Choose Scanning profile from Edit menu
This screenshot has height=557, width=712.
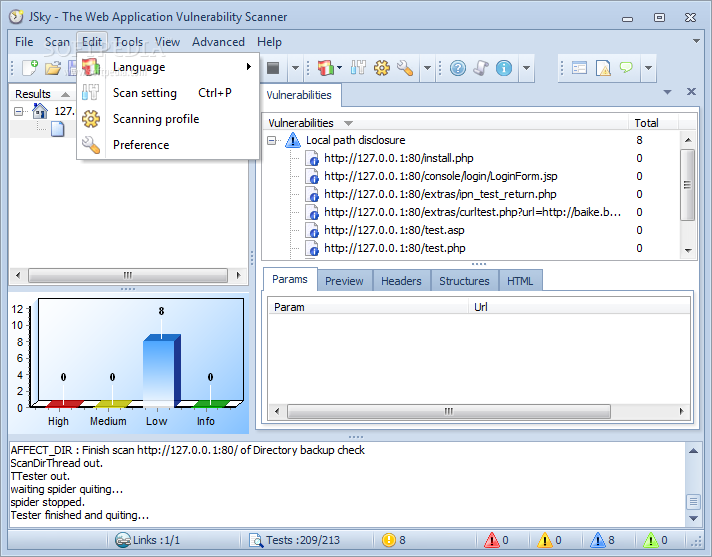point(168,119)
